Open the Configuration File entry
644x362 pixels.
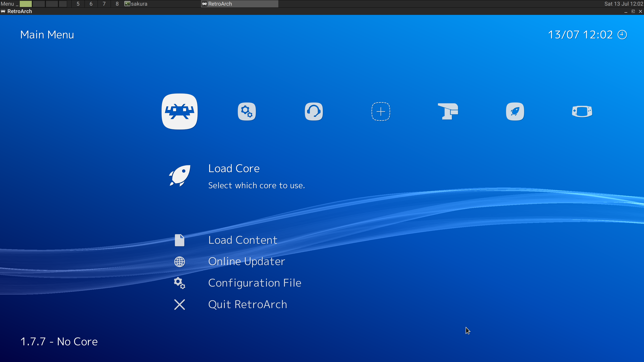click(x=255, y=283)
